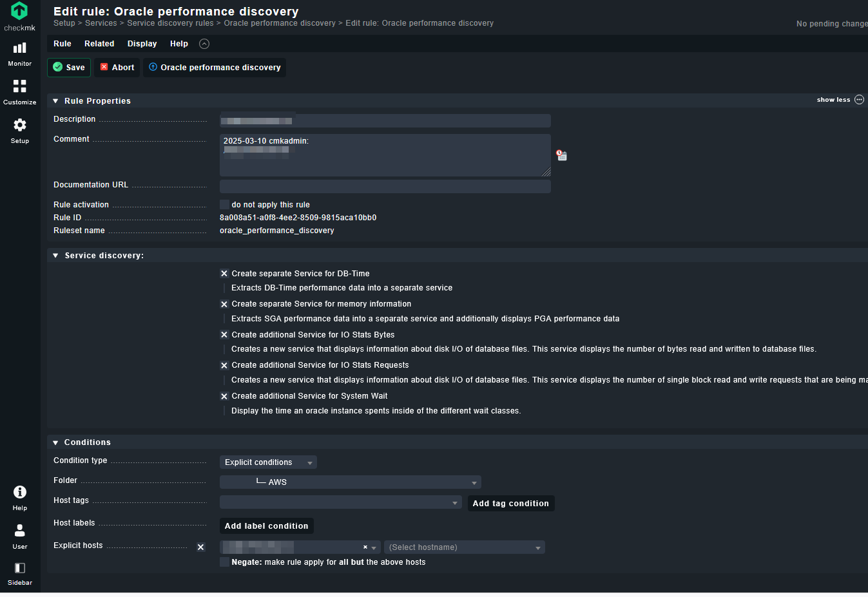Open the User menu icon
Viewport: 868px width, 597px height.
coord(20,535)
